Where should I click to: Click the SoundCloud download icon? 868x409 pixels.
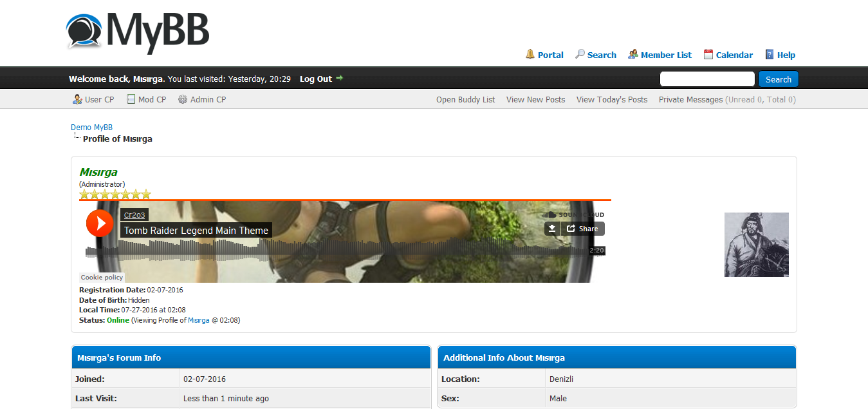point(552,229)
